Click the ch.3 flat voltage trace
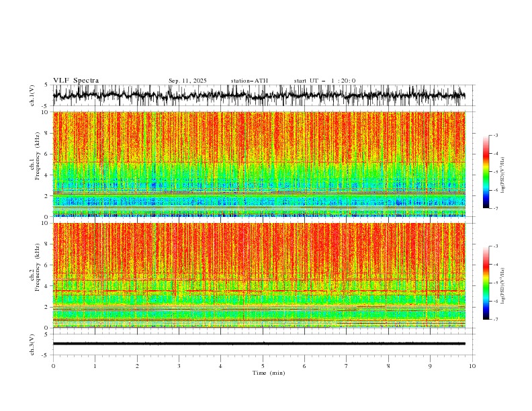Image resolution: width=532 pixels, height=411 pixels. click(259, 344)
